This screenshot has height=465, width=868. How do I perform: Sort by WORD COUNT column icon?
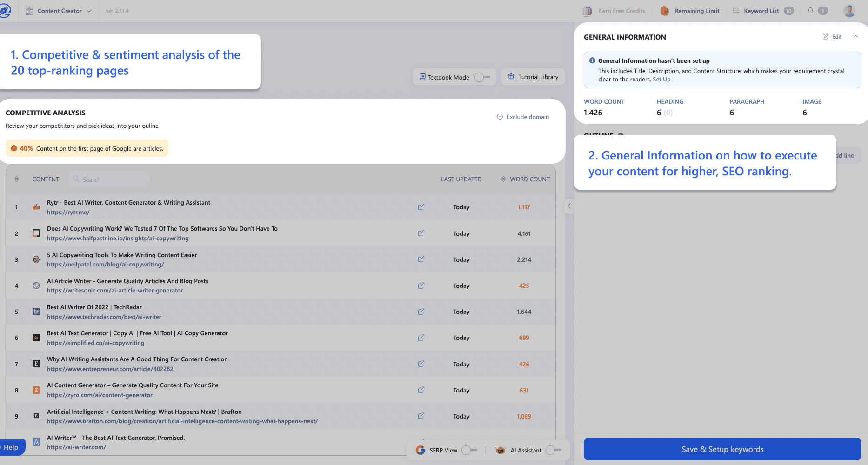503,179
